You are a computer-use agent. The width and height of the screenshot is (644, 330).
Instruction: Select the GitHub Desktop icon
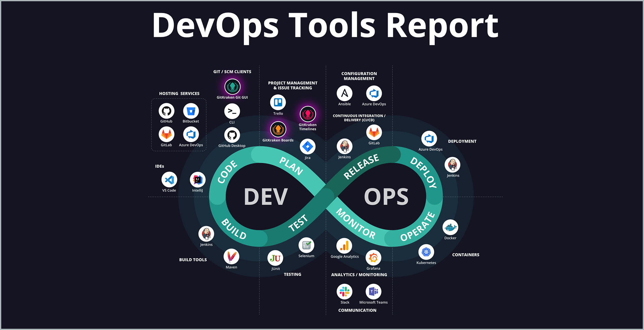tap(232, 135)
